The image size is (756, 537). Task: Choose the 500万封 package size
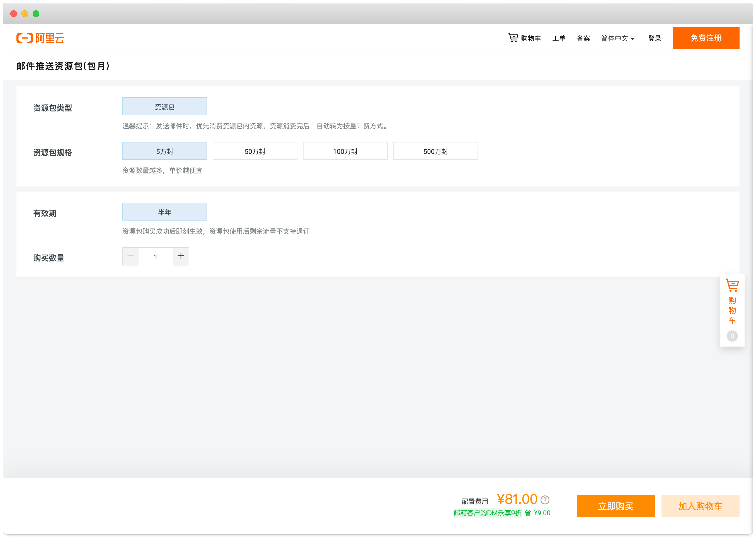[x=435, y=151]
